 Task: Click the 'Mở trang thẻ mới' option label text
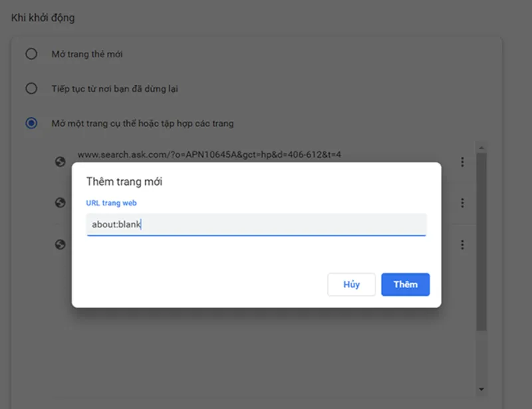[x=87, y=54]
